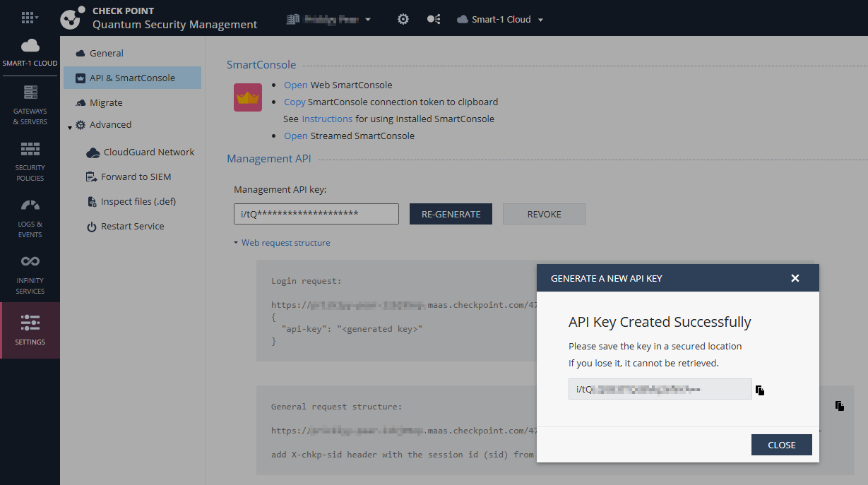Go to Security Policies in sidebar
The height and width of the screenshot is (485, 868).
30,162
